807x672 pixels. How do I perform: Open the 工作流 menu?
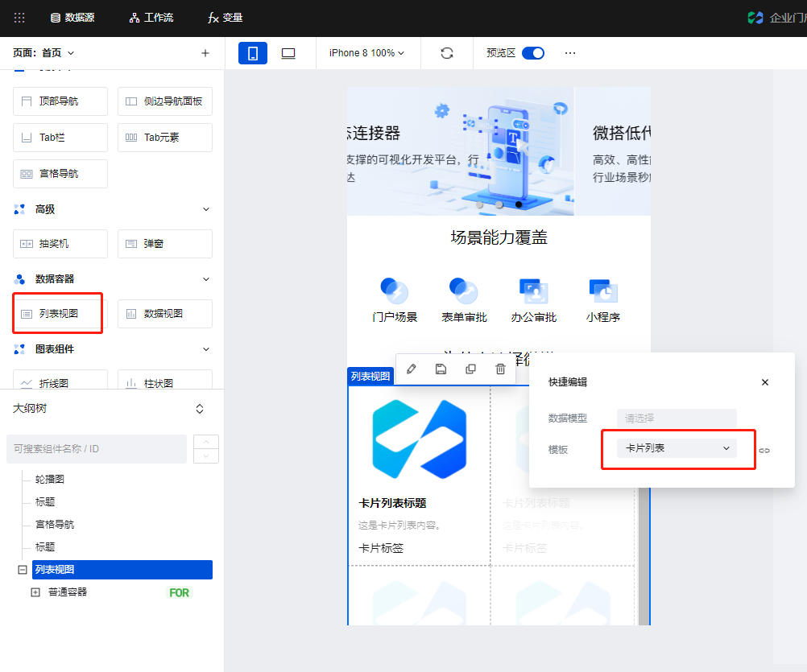tap(151, 18)
